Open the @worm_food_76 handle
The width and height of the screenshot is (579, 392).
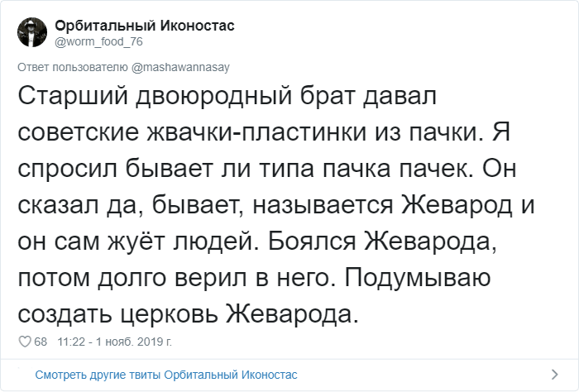click(x=93, y=42)
